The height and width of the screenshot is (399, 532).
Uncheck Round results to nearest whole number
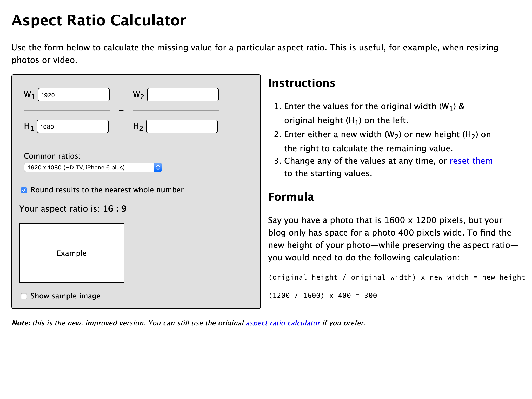point(24,190)
